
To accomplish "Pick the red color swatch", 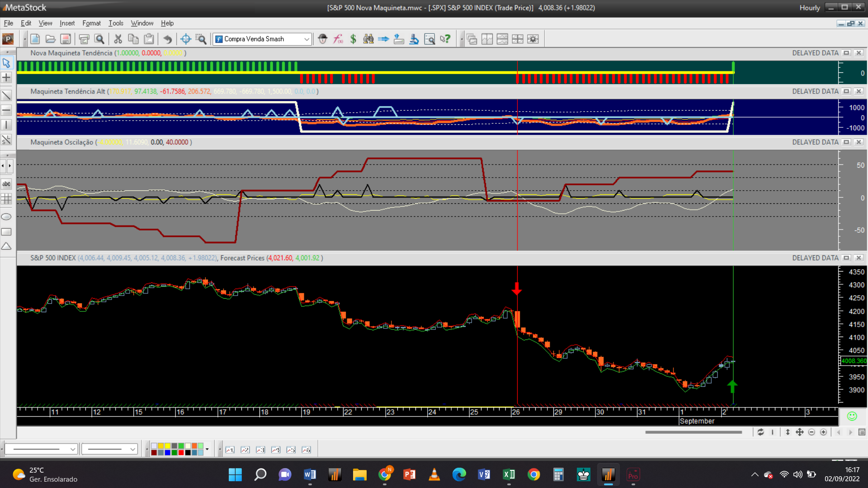I will [181, 453].
